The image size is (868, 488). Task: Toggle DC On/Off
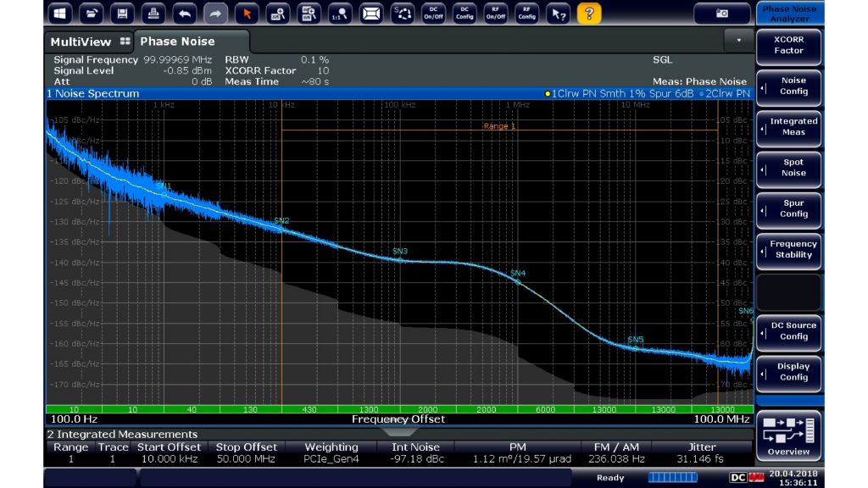[433, 14]
